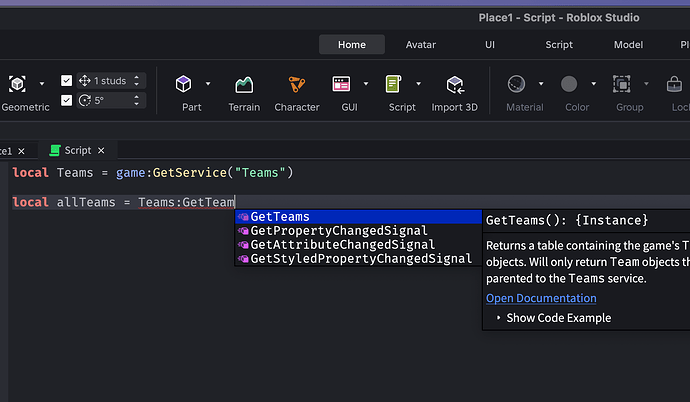Adjust the 1 studs stepper arrows
The height and width of the screenshot is (402, 690).
(x=136, y=80)
